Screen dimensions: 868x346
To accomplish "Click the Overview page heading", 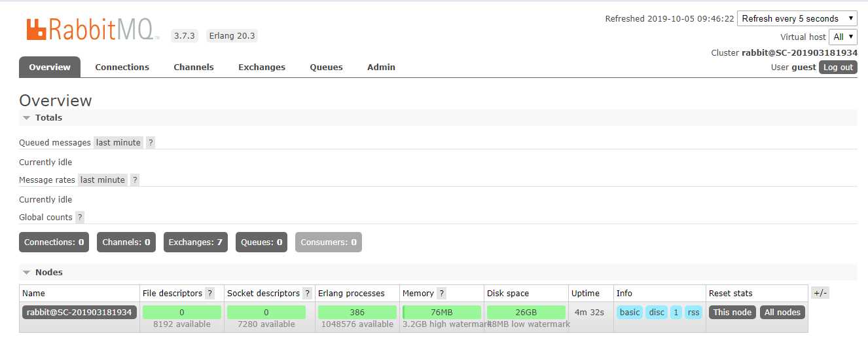I will click(x=56, y=100).
